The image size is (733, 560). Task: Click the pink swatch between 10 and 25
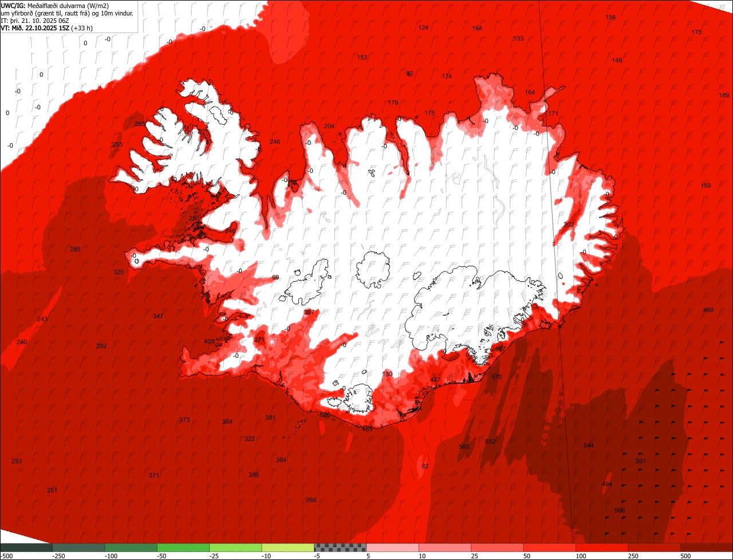click(x=445, y=547)
